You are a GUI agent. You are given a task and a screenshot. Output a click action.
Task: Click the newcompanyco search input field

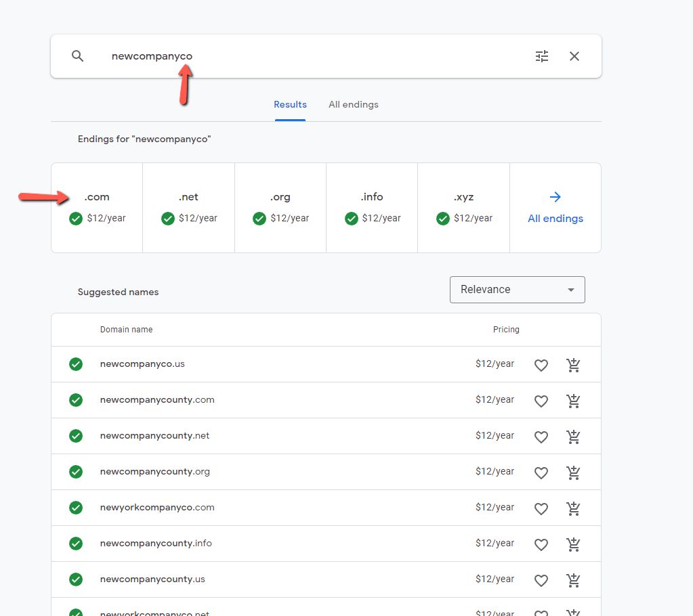[310, 56]
